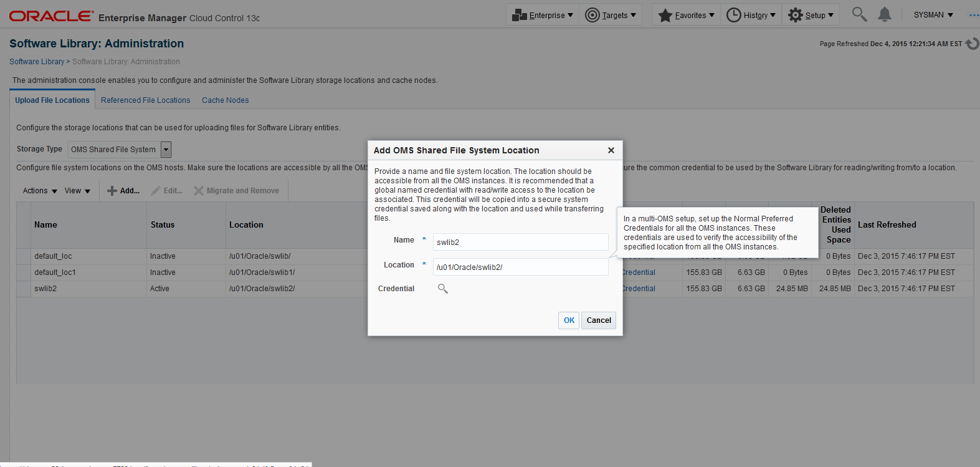Switch to Upload File Locations tab
This screenshot has width=980, height=467.
(52, 100)
